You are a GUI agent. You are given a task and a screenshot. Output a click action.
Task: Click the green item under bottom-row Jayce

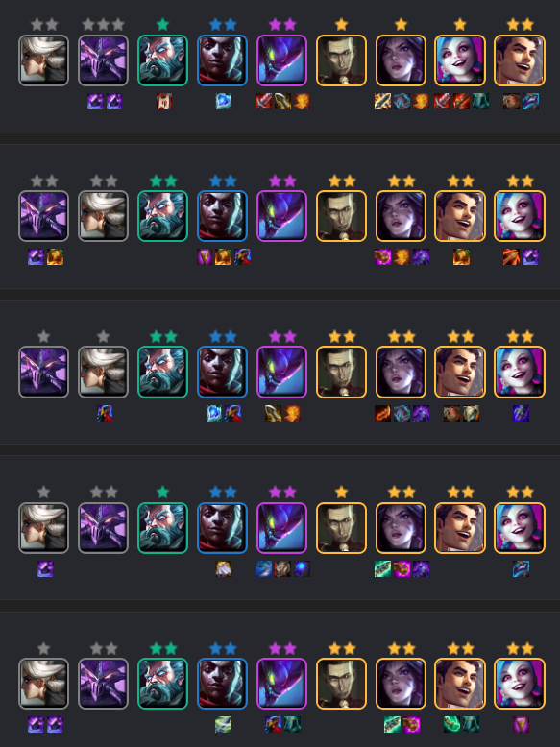[451, 725]
